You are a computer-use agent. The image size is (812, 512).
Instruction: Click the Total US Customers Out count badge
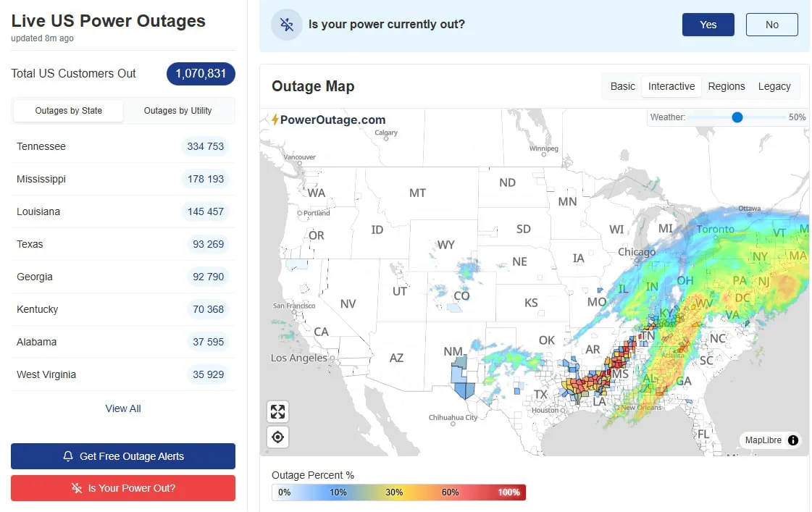click(201, 73)
